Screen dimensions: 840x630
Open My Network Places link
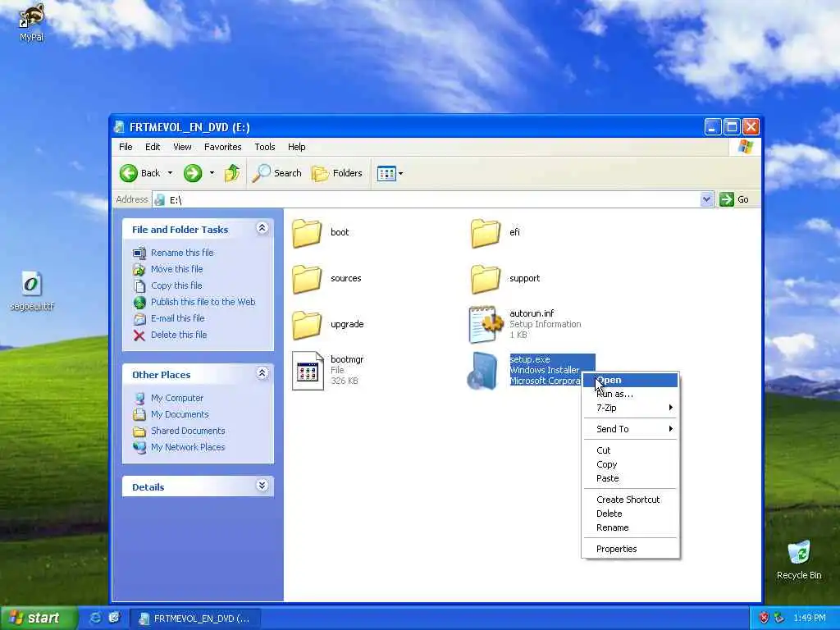click(188, 447)
